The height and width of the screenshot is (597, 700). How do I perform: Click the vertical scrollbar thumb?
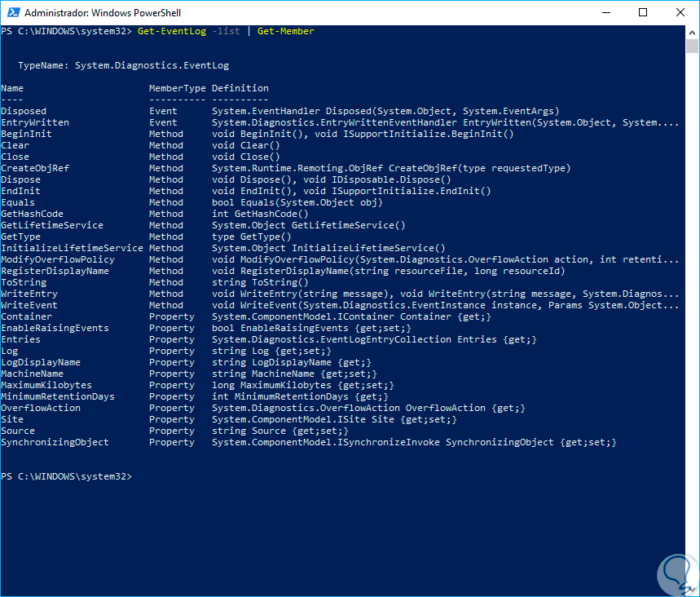[x=692, y=46]
